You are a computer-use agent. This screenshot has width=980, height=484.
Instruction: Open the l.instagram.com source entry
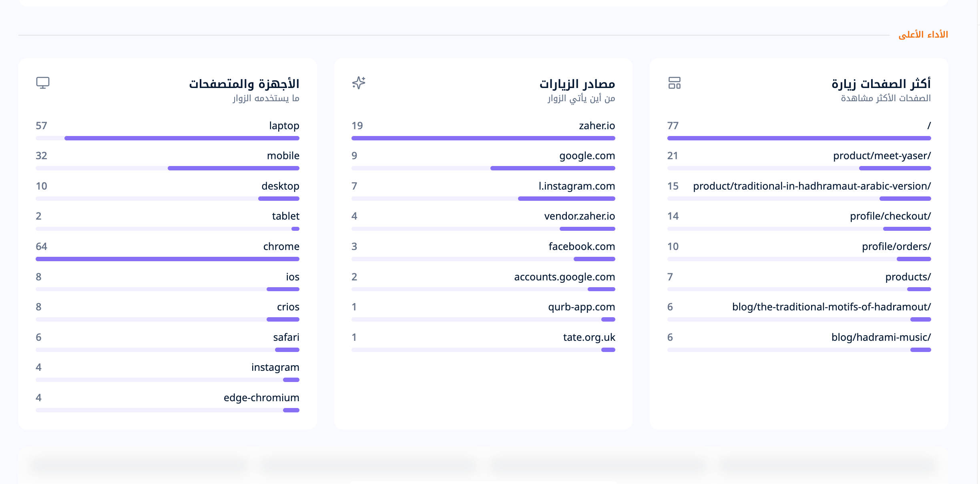pyautogui.click(x=576, y=186)
